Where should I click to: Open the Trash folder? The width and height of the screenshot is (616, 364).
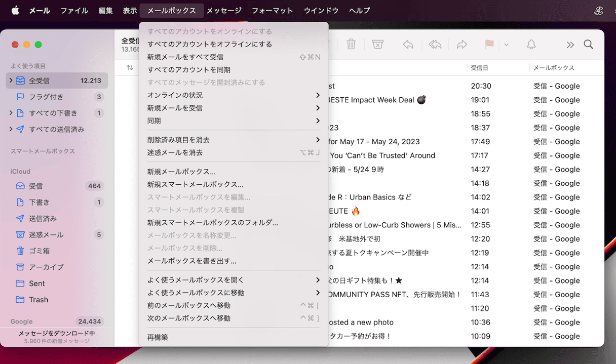coord(57,300)
